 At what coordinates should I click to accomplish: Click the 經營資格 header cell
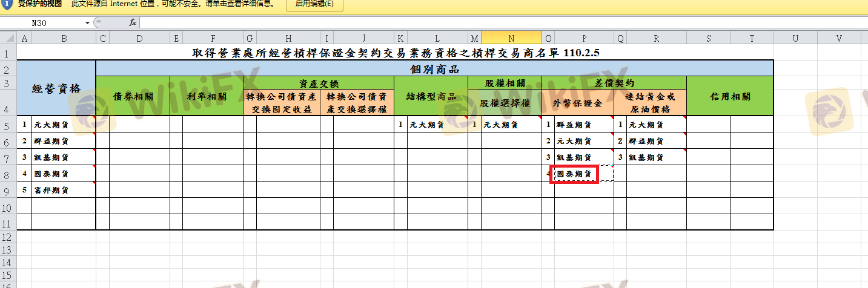click(x=56, y=88)
